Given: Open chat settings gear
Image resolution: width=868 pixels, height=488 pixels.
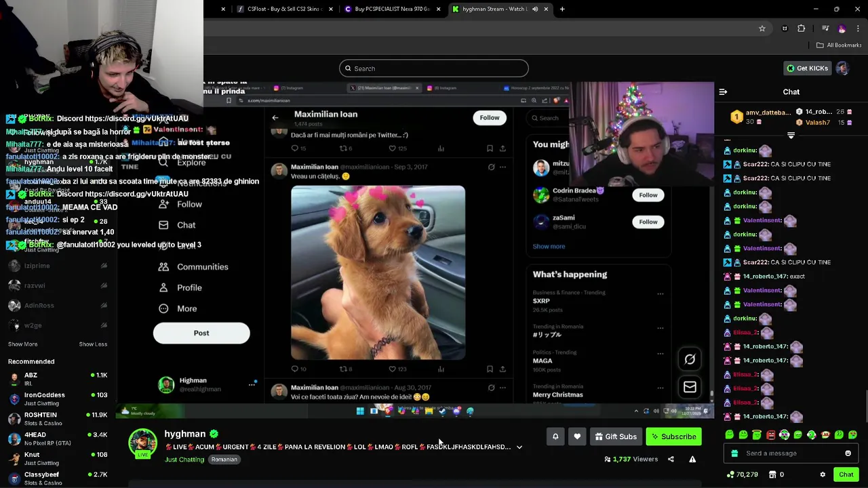Looking at the screenshot, I should [823, 474].
